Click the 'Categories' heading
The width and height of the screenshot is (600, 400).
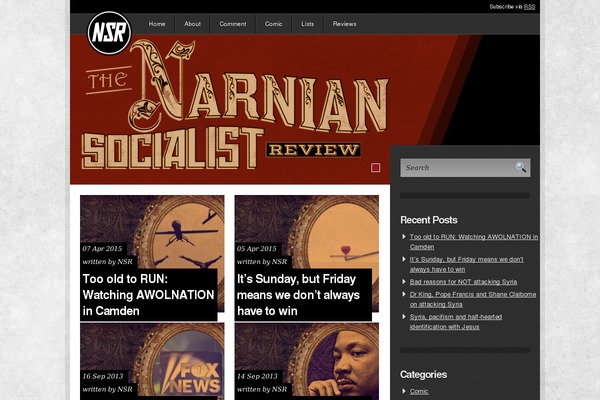pos(423,374)
